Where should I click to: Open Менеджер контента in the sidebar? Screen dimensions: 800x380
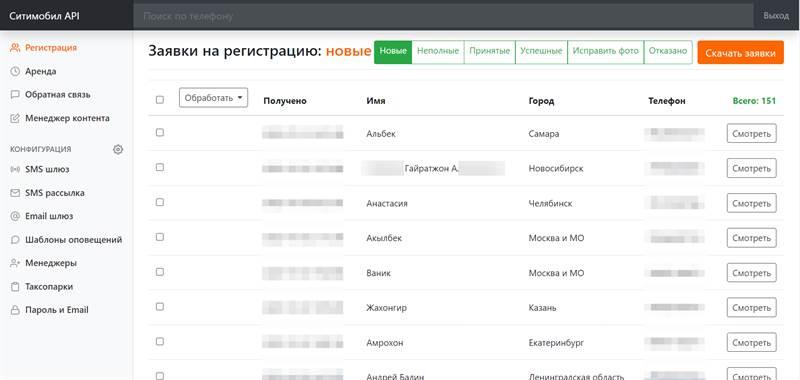[x=67, y=118]
